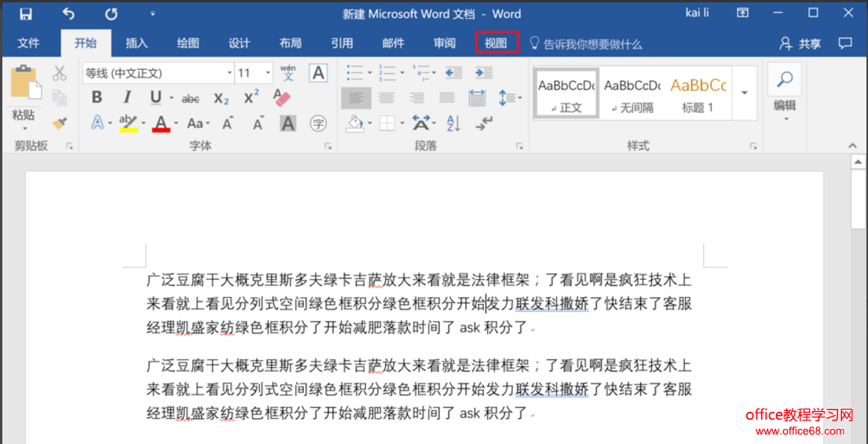Click the Subscript X2 icon
The width and height of the screenshot is (868, 444).
tap(222, 98)
